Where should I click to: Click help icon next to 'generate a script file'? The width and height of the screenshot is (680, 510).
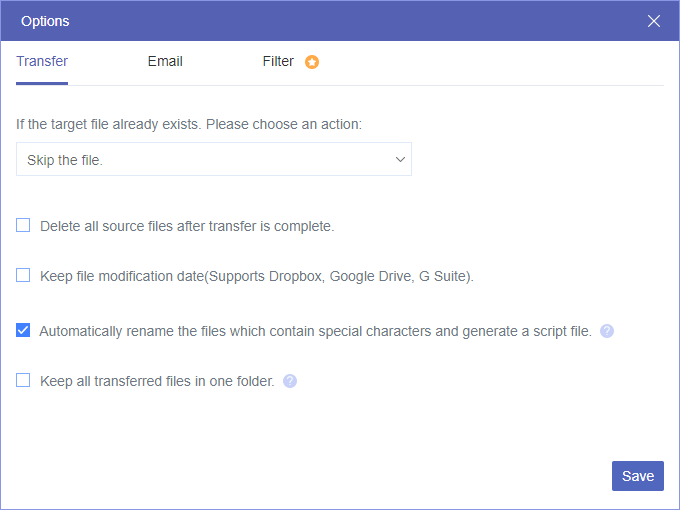point(607,331)
